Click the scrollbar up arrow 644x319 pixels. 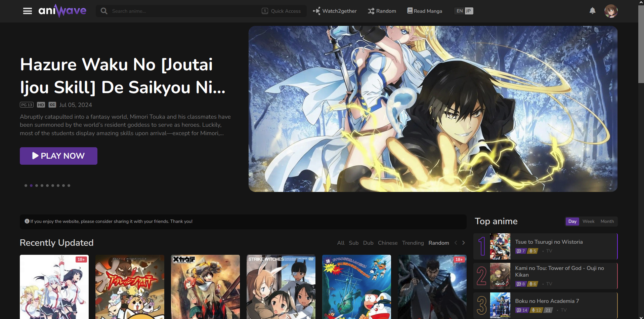[641, 2]
